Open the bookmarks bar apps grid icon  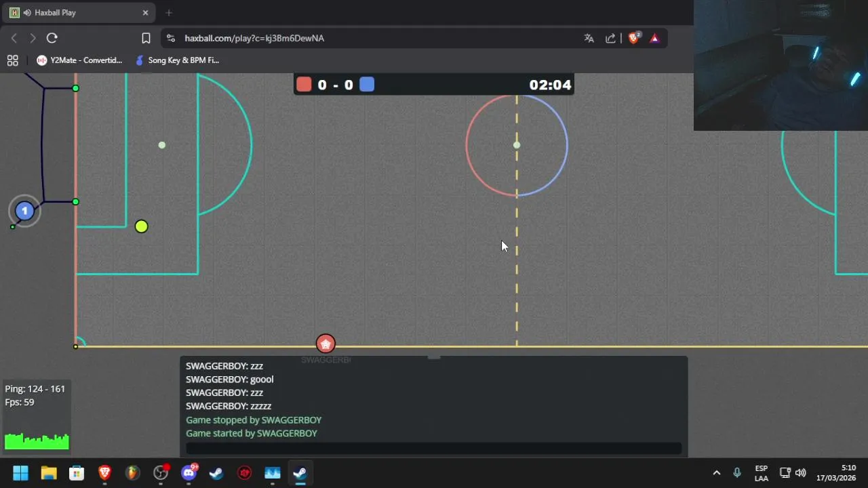[x=12, y=60]
